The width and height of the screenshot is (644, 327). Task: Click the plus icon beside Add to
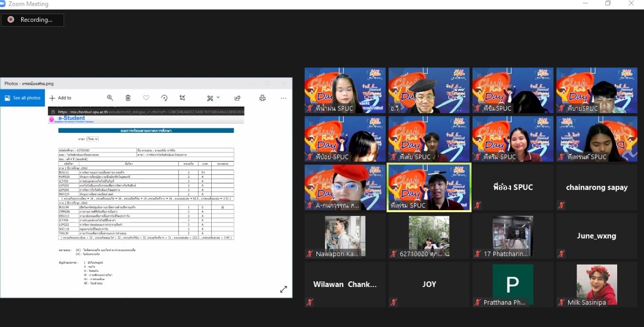pyautogui.click(x=52, y=98)
